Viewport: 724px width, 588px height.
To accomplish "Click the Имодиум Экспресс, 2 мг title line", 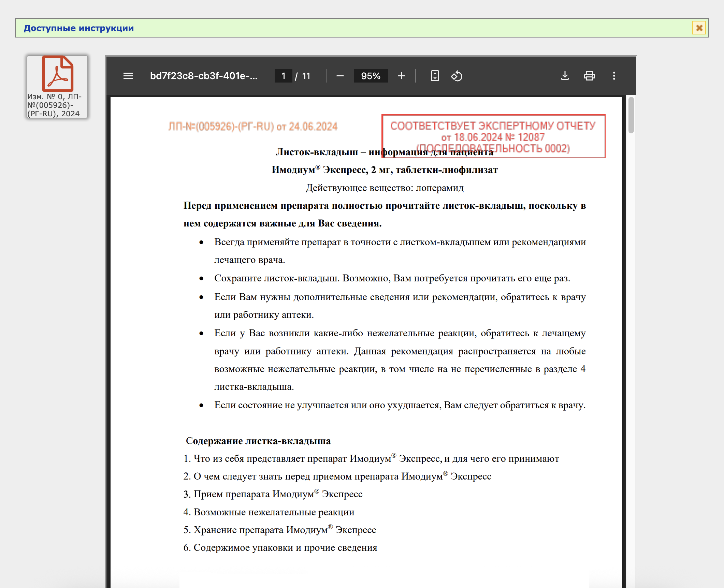I will 385,170.
